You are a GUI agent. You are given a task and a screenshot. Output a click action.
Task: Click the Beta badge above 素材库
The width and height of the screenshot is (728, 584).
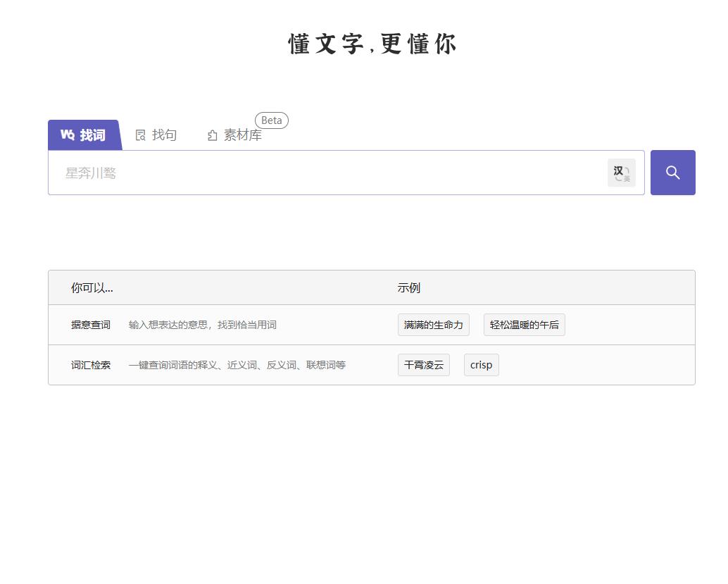coord(271,120)
